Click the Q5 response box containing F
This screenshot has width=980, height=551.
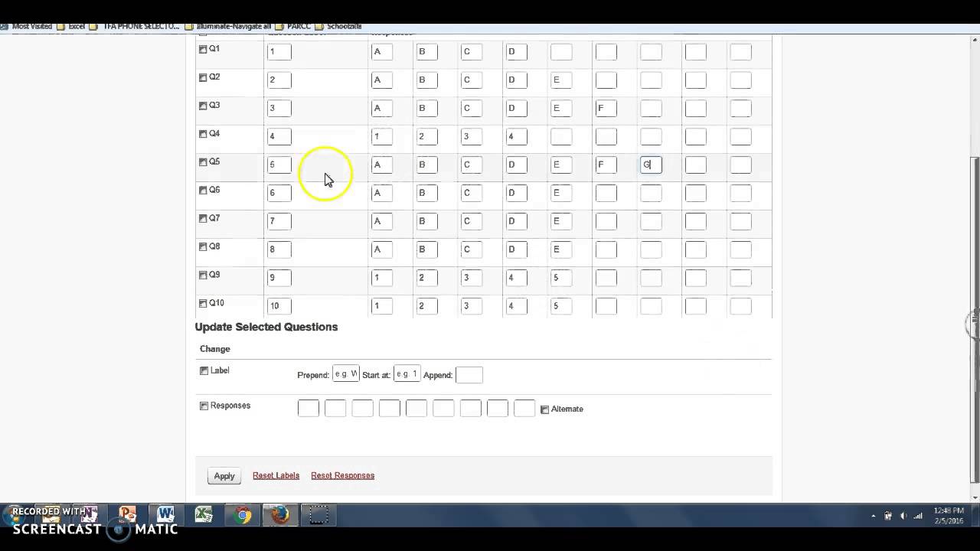606,165
